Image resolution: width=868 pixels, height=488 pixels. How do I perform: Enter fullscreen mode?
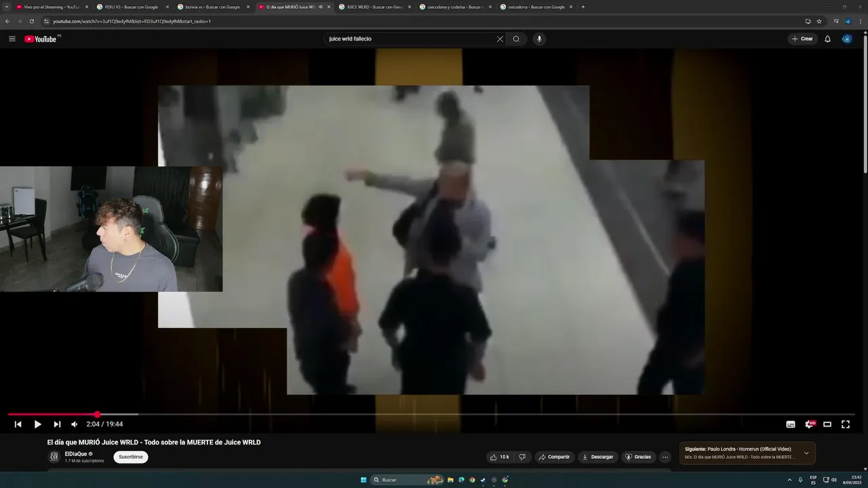pyautogui.click(x=846, y=424)
